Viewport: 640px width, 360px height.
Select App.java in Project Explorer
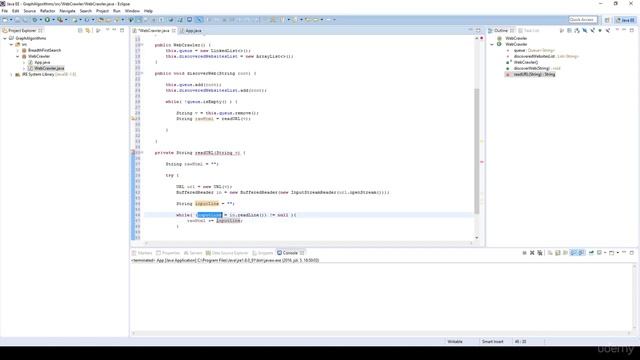point(42,62)
